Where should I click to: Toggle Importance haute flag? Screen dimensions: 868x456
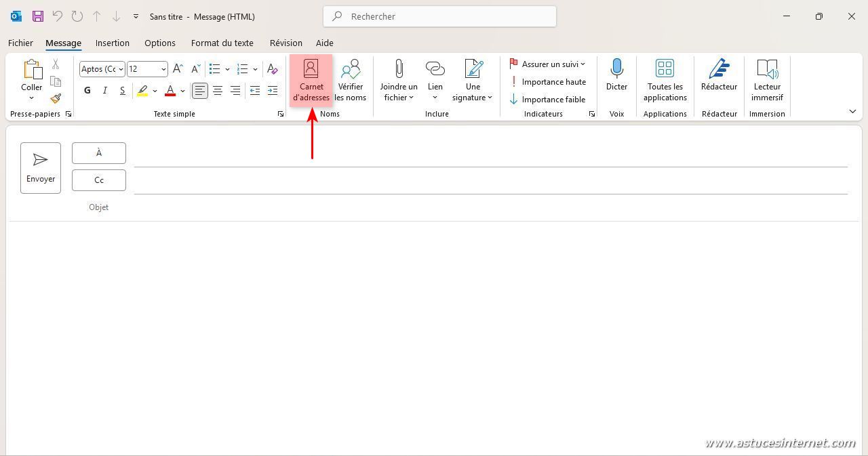(x=547, y=82)
